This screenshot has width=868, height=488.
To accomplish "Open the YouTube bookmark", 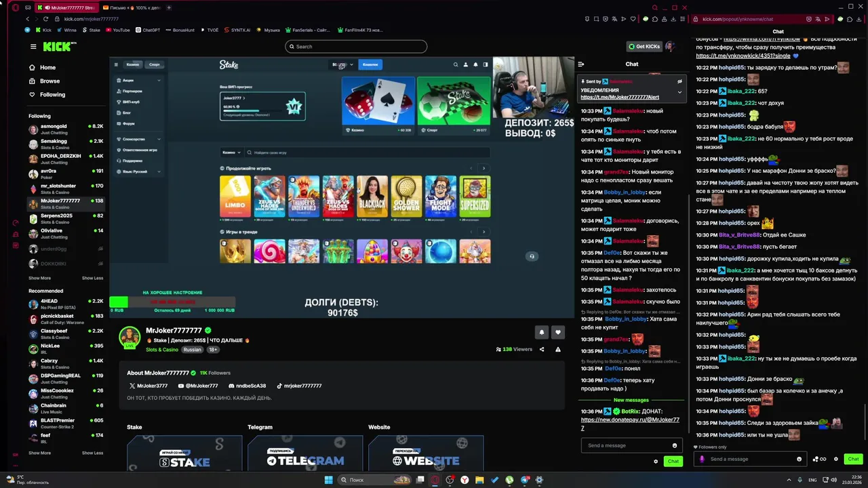I will click(117, 30).
